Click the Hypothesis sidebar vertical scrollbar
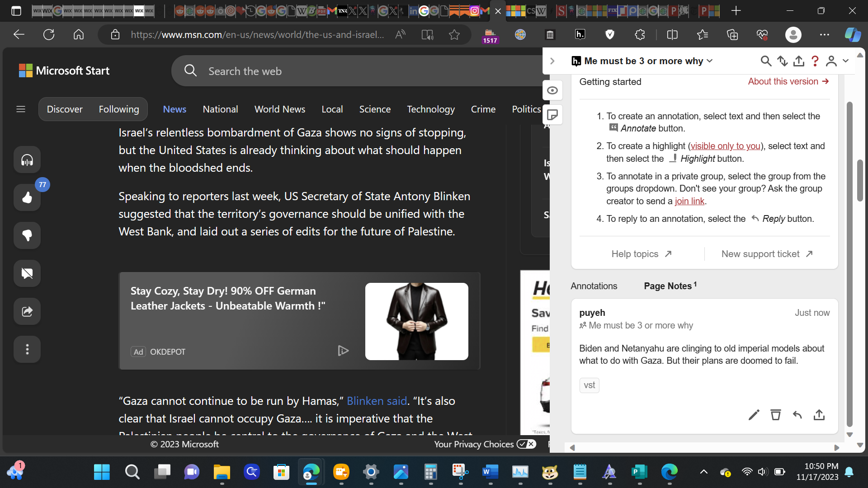This screenshot has height=488, width=868. (x=849, y=264)
